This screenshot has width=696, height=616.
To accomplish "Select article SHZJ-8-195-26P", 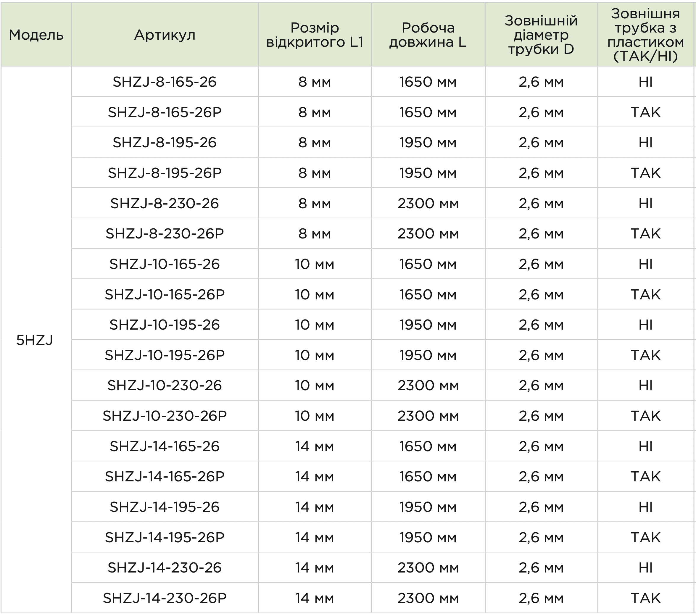I will [x=165, y=173].
